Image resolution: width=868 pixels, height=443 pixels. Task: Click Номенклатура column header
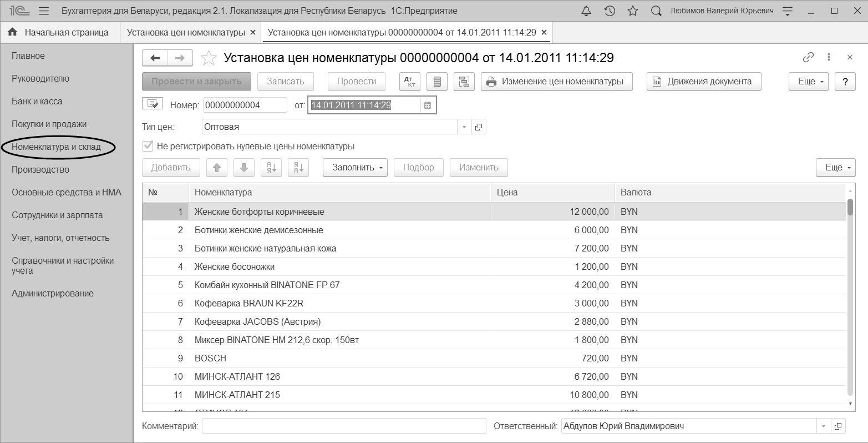pyautogui.click(x=340, y=193)
